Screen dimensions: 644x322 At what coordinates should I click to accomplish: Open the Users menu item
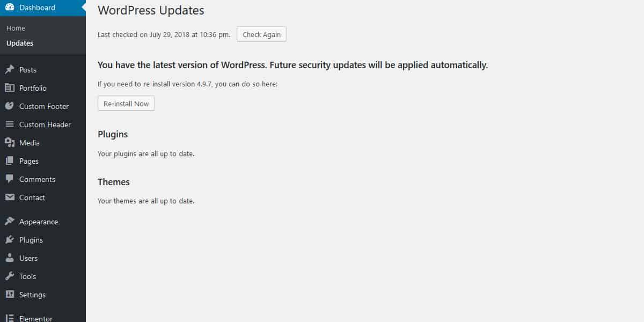pyautogui.click(x=28, y=258)
